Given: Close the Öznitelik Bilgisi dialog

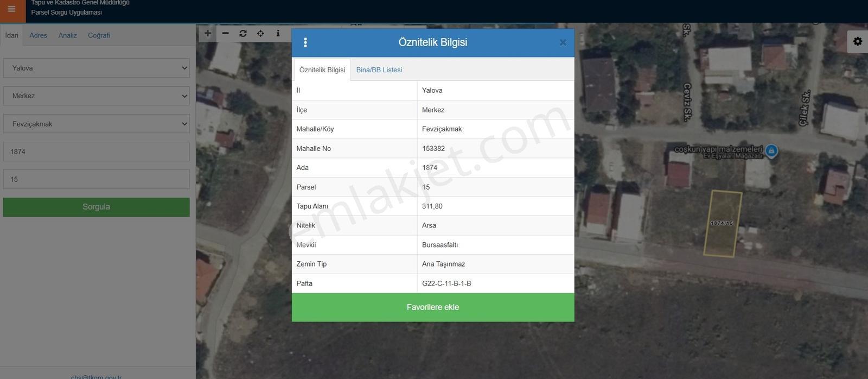Looking at the screenshot, I should pyautogui.click(x=563, y=42).
